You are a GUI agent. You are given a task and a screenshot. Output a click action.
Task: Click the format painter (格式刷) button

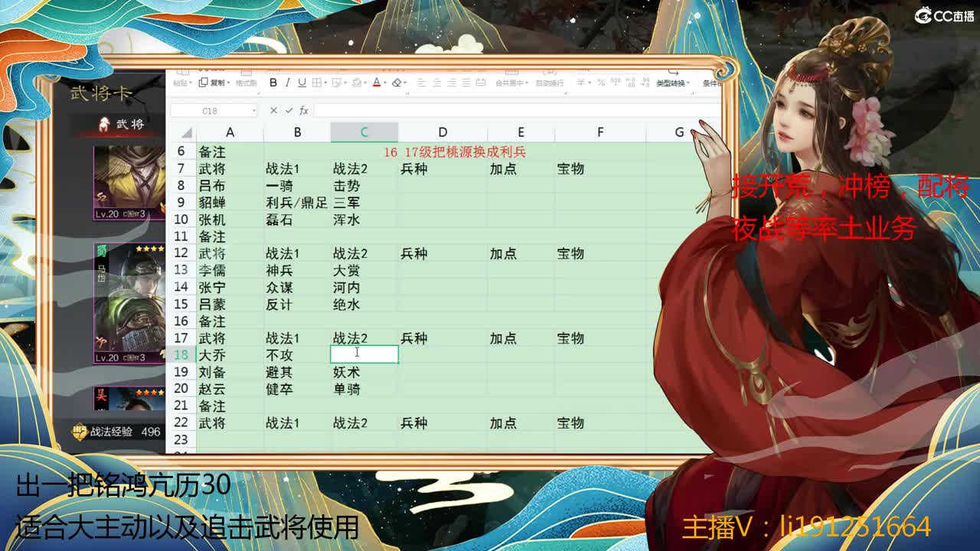tap(246, 83)
